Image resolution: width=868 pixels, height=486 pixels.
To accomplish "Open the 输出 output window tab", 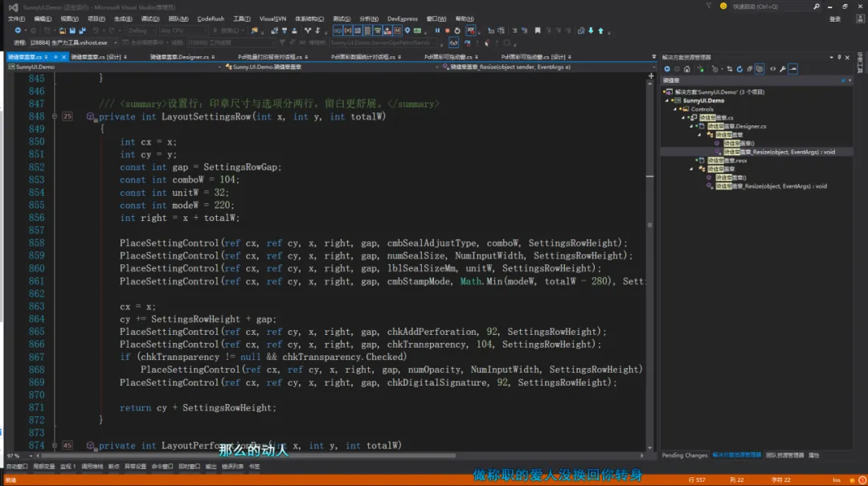I will pyautogui.click(x=211, y=467).
